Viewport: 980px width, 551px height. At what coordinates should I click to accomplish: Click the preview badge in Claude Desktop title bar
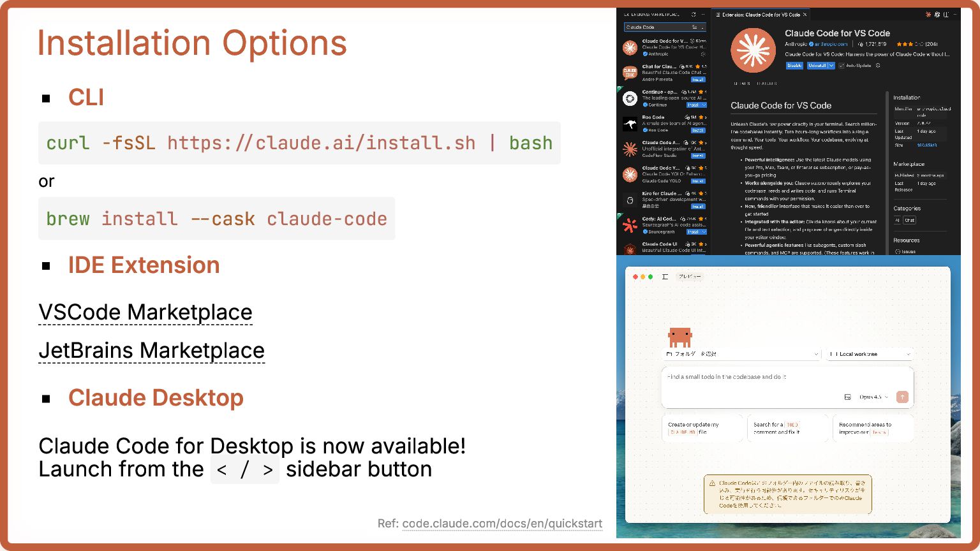(689, 277)
